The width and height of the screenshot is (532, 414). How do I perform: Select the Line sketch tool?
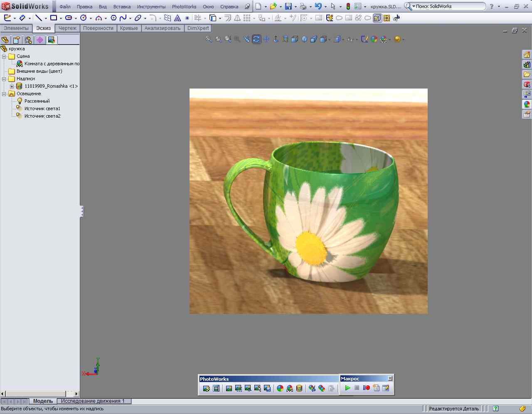tap(38, 18)
